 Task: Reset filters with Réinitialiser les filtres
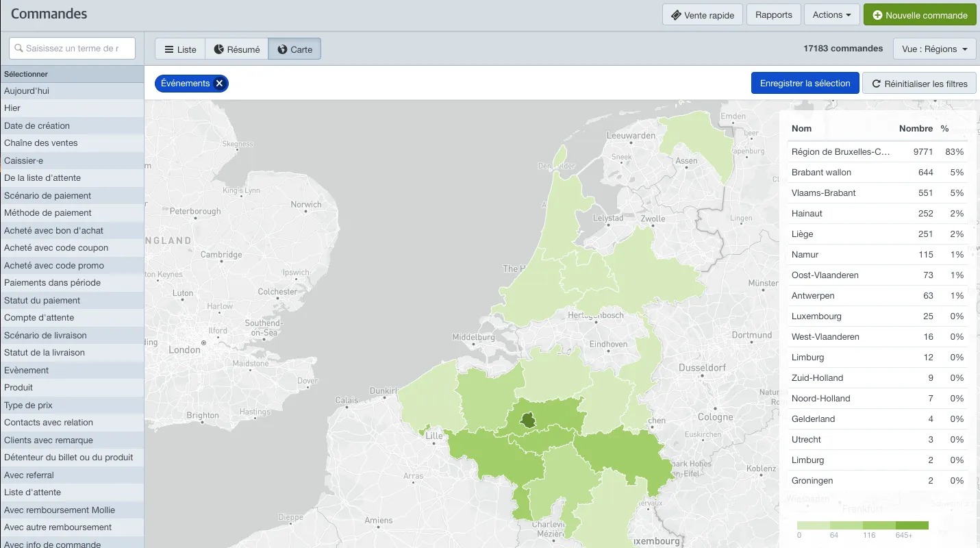tap(919, 84)
